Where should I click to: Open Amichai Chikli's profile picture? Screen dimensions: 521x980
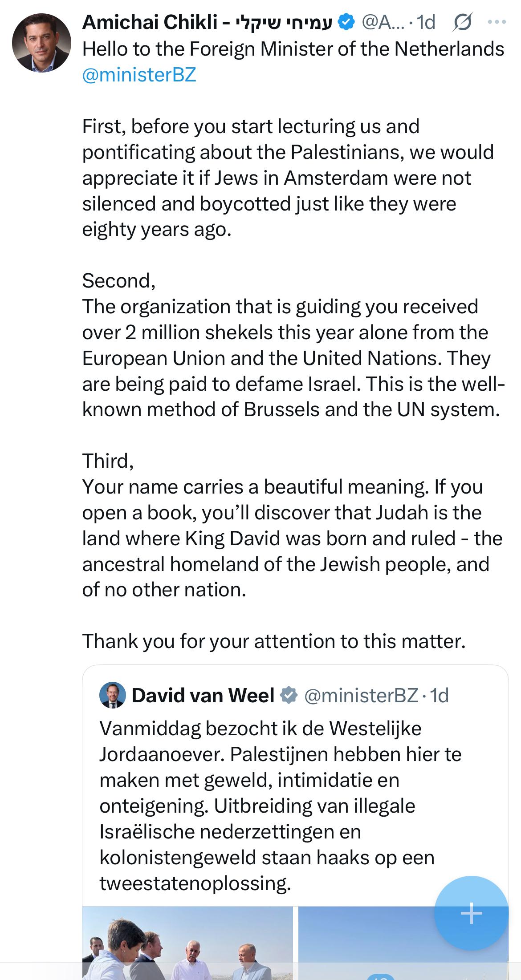pyautogui.click(x=41, y=43)
